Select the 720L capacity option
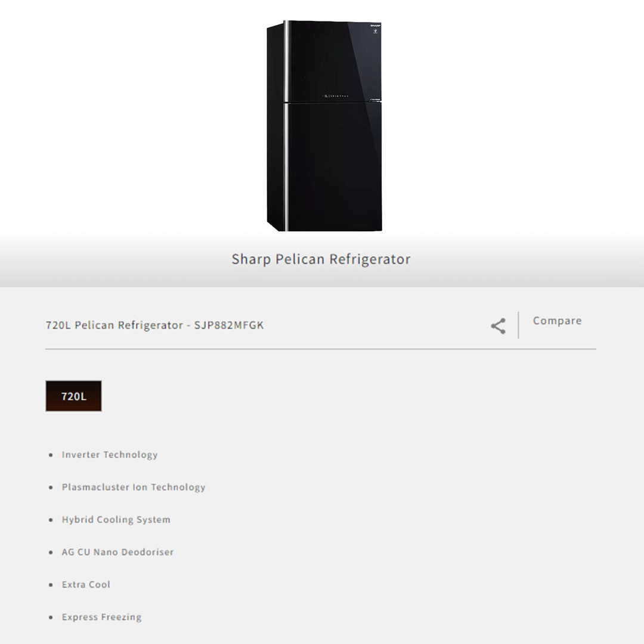Image resolution: width=644 pixels, height=644 pixels. tap(73, 396)
